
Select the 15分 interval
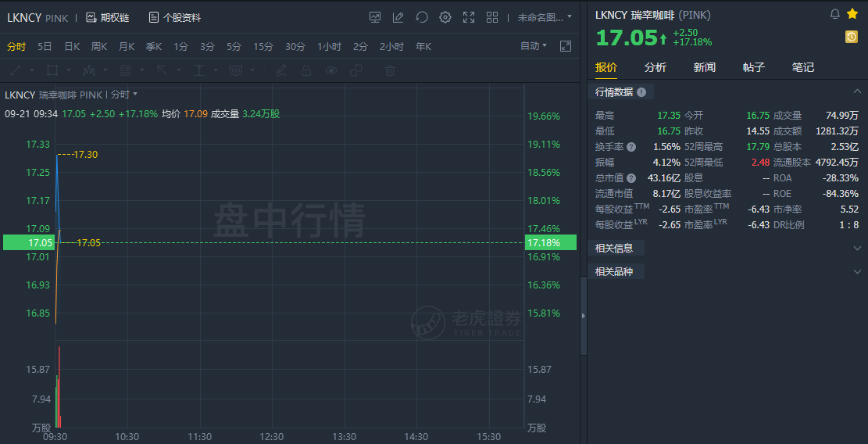263,46
